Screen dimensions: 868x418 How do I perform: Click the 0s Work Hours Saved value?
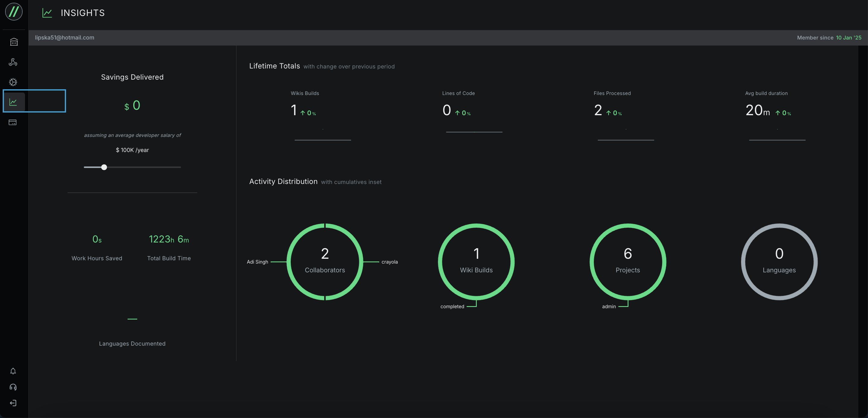(97, 239)
